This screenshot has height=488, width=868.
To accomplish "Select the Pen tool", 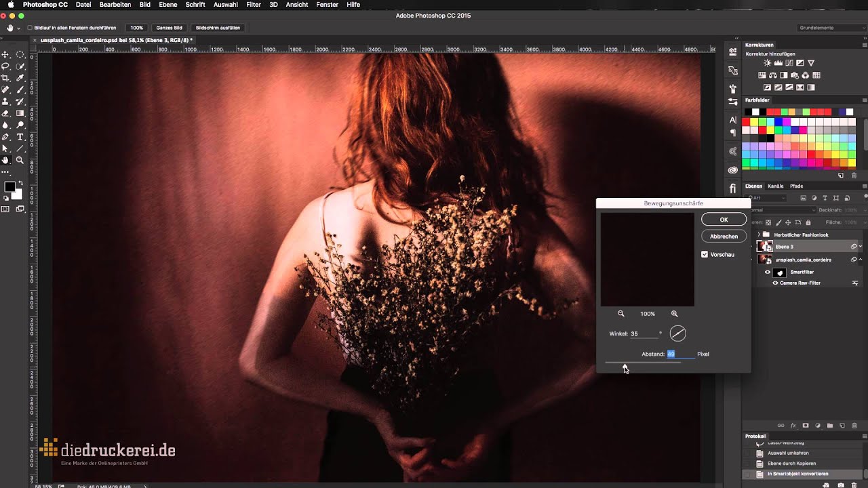I will coord(5,137).
